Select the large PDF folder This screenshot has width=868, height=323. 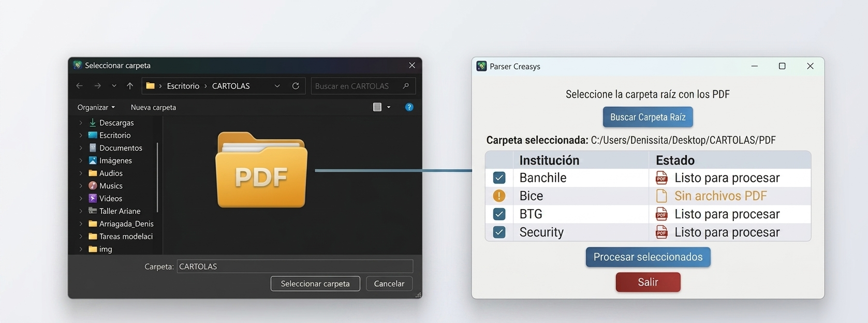click(x=261, y=170)
